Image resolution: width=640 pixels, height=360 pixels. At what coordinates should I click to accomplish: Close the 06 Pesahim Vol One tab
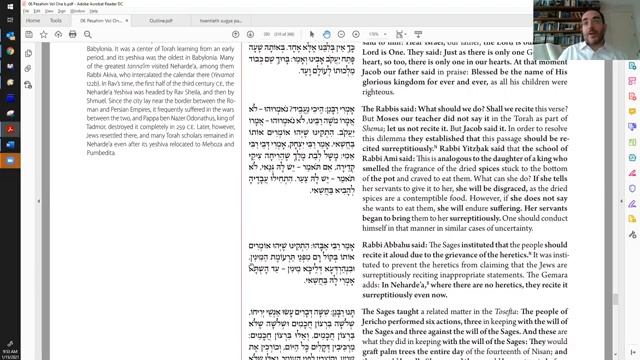(x=127, y=20)
